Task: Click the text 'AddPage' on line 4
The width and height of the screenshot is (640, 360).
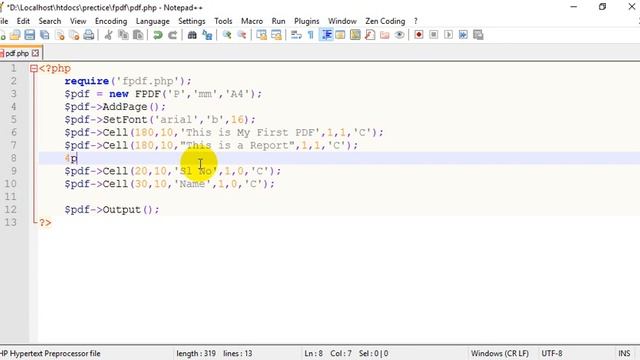Action: pyautogui.click(x=124, y=107)
